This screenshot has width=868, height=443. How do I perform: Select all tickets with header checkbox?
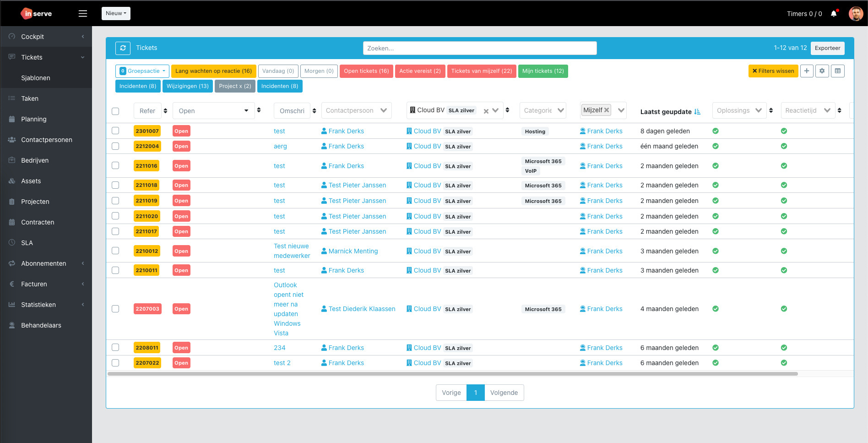[x=115, y=111]
